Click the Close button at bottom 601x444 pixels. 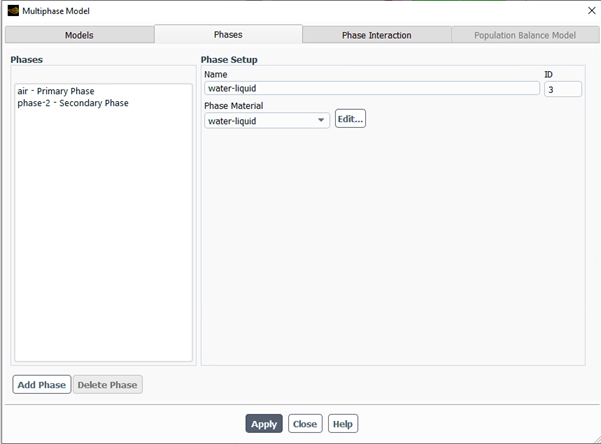coord(305,424)
